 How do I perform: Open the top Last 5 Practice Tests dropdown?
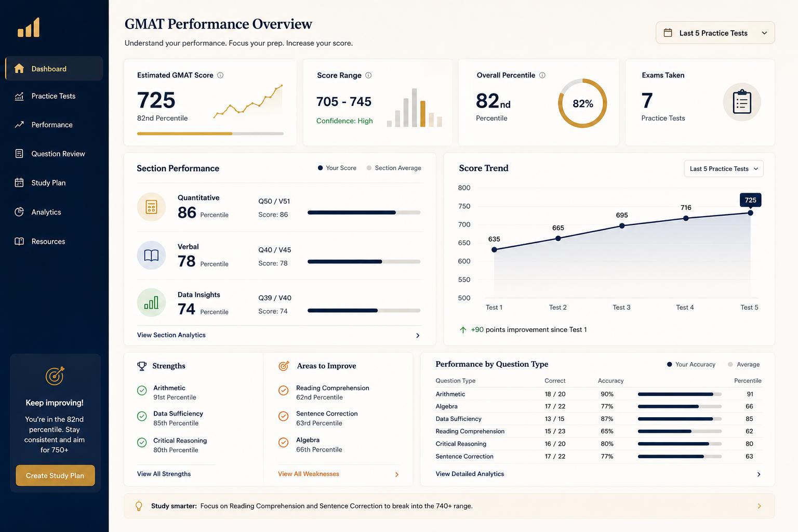(715, 33)
